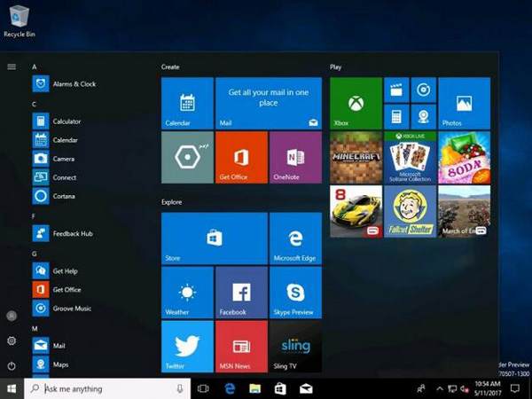The image size is (532, 399).
Task: Open the Facebook tile
Action: pos(241,293)
